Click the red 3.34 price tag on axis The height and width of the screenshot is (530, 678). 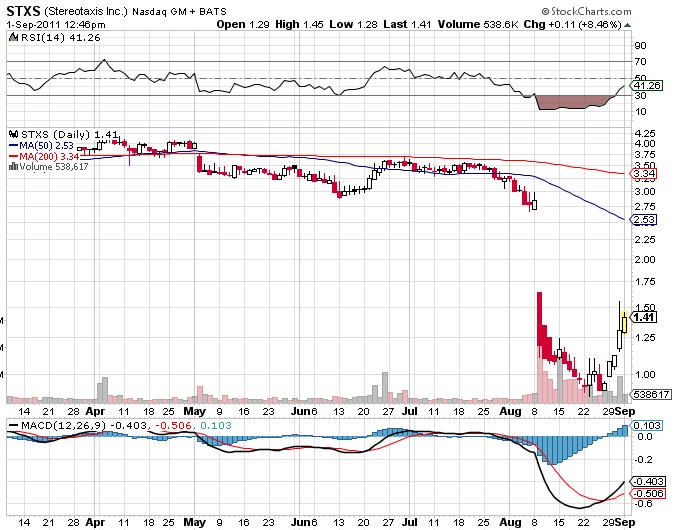[643, 174]
